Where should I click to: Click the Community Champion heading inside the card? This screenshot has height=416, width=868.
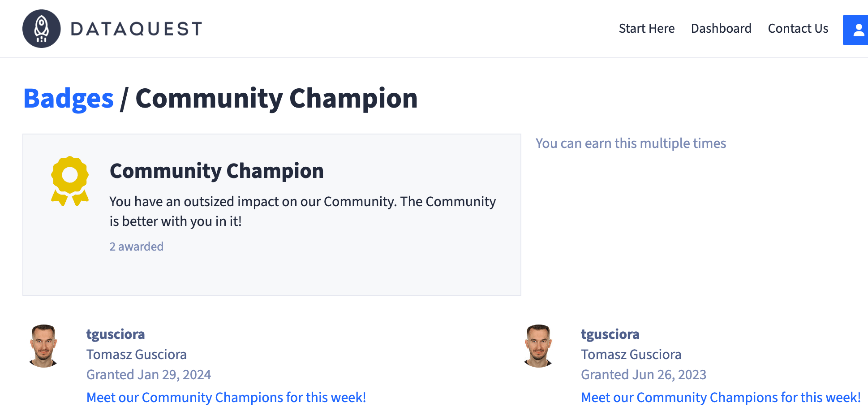[217, 170]
